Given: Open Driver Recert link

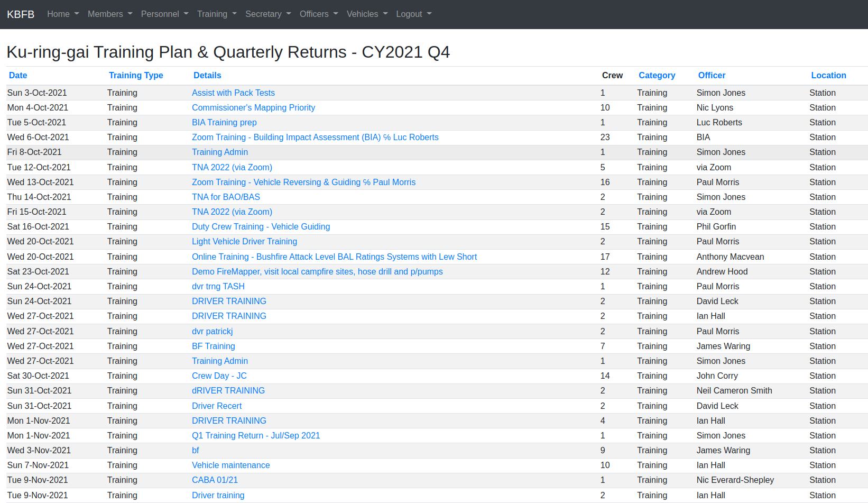Looking at the screenshot, I should click(x=217, y=406).
